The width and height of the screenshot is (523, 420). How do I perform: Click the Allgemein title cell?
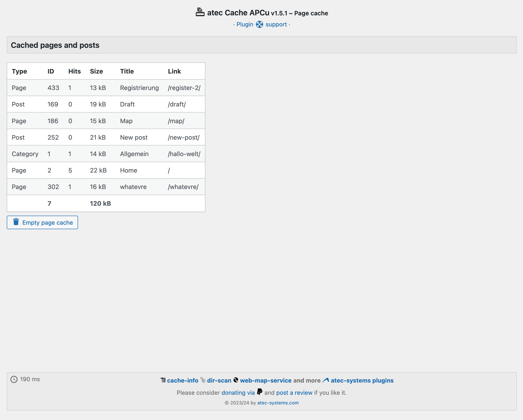coord(134,154)
